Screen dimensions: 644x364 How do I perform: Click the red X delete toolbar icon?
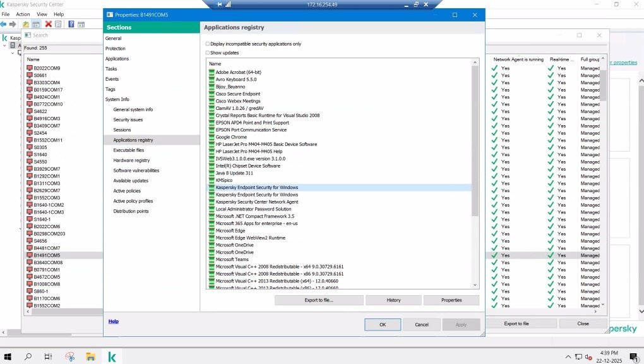49,24
